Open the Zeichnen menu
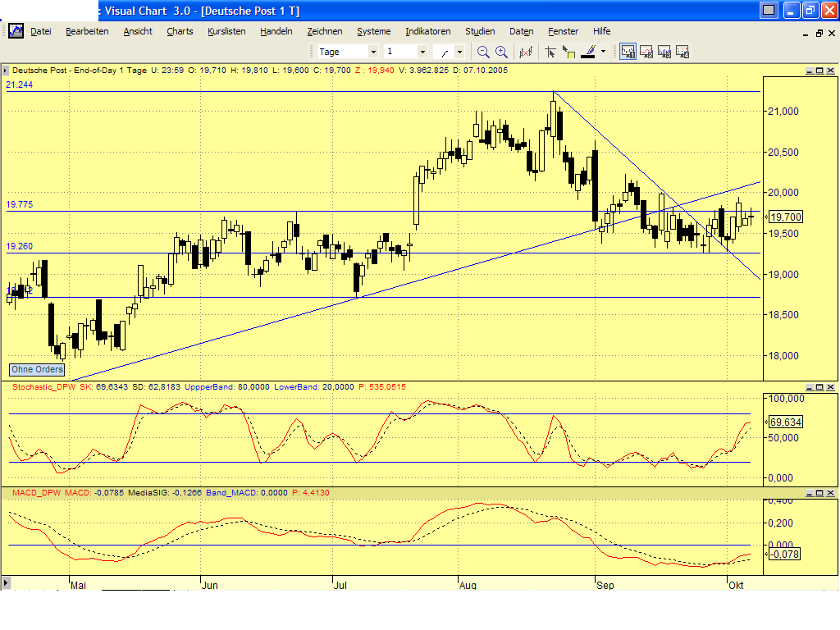This screenshot has height=630, width=840. point(325,31)
